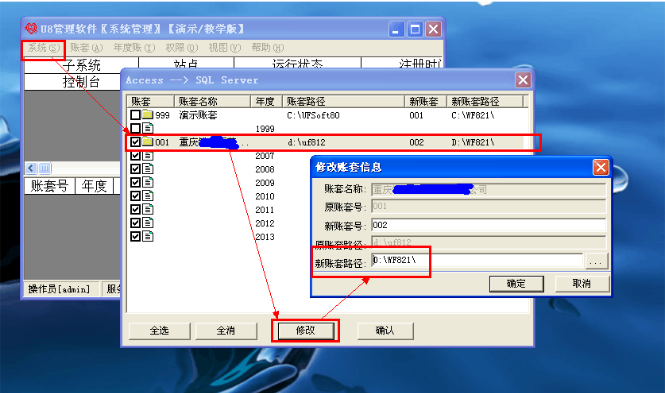The image size is (665, 393).
Task: Select the 演示账套 name text
Action: [x=198, y=115]
